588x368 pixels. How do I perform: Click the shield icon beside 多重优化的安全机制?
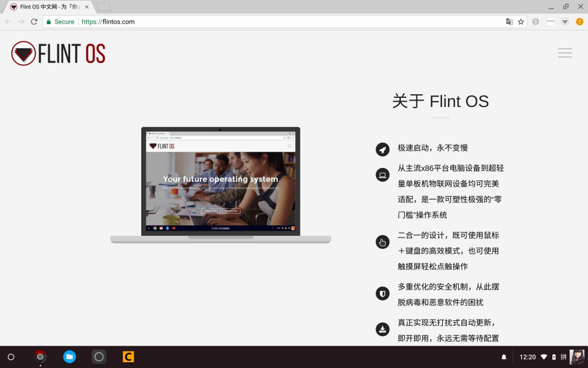(382, 293)
